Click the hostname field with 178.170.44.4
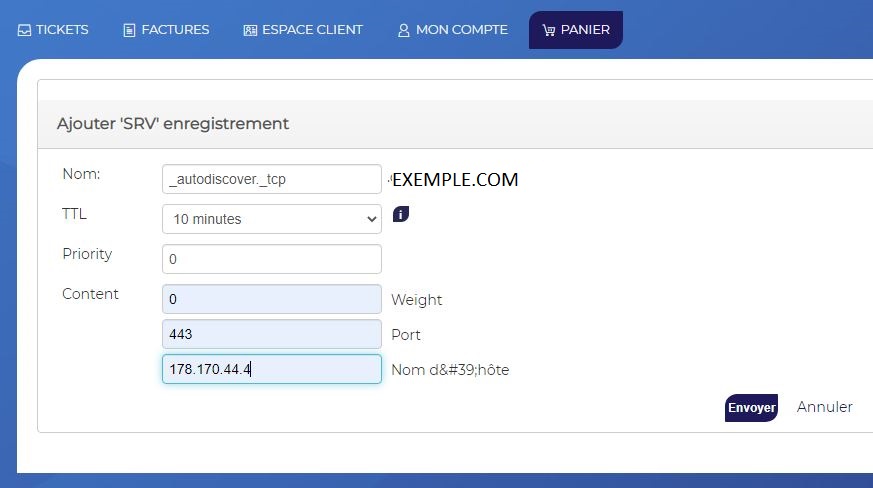Viewport: 873px width, 488px height. [272, 369]
